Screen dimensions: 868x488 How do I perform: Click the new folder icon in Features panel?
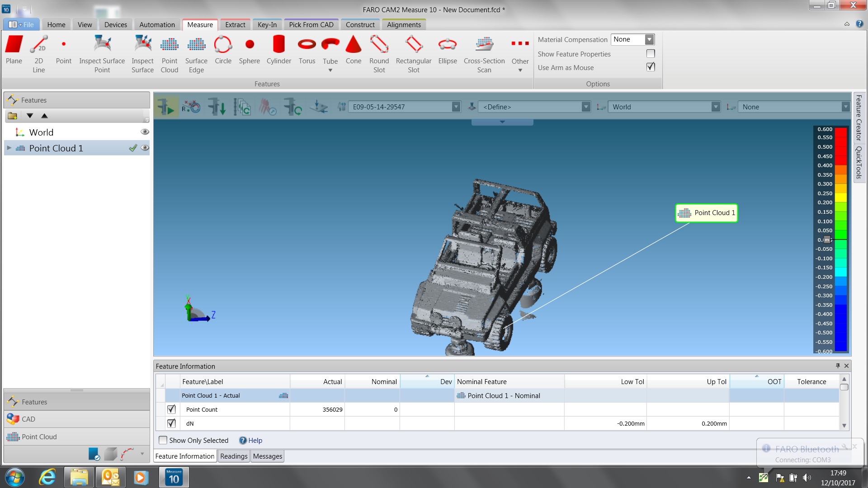pos(13,116)
